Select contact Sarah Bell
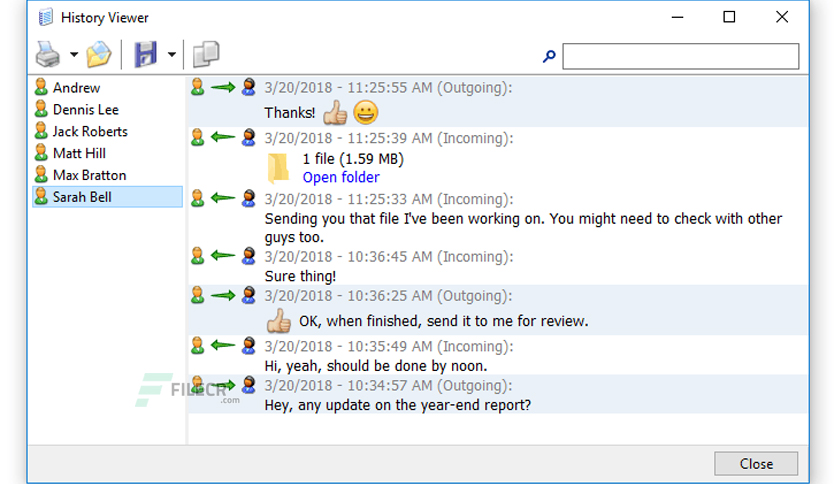Image resolution: width=836 pixels, height=484 pixels. [108, 197]
